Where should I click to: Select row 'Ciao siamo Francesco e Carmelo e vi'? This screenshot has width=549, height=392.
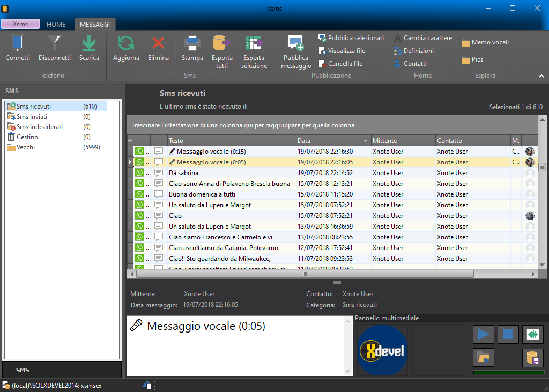click(x=332, y=237)
